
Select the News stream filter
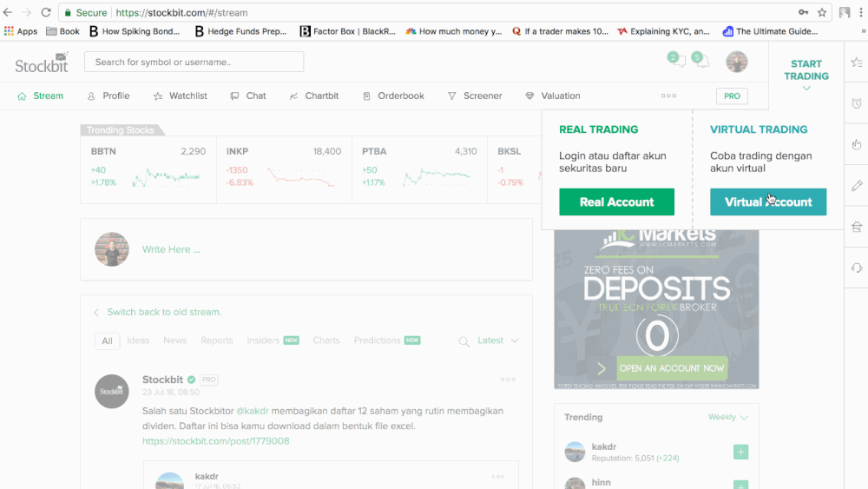click(175, 340)
